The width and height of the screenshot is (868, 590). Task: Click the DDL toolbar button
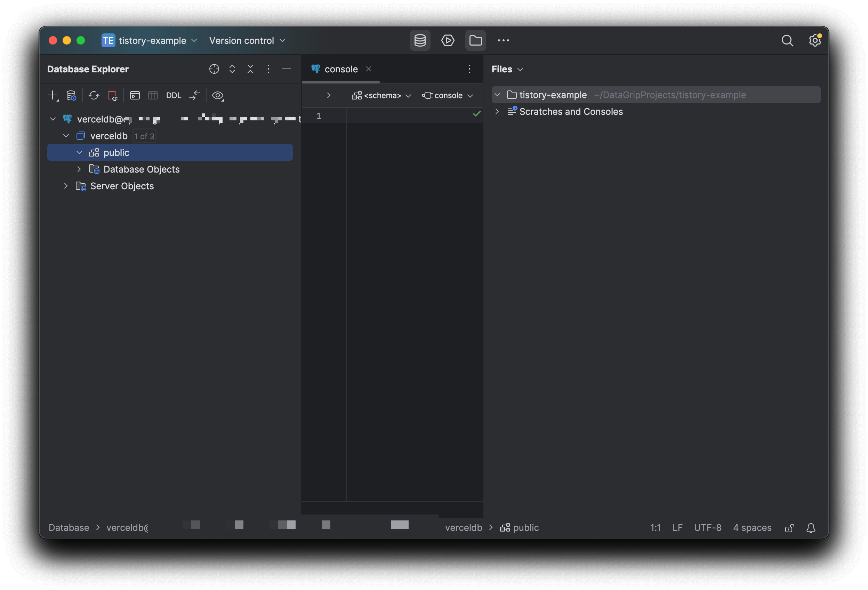click(x=173, y=95)
